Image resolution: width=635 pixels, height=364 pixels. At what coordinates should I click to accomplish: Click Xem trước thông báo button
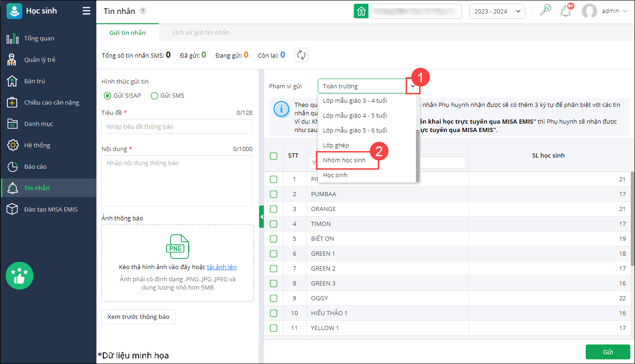coord(138,317)
